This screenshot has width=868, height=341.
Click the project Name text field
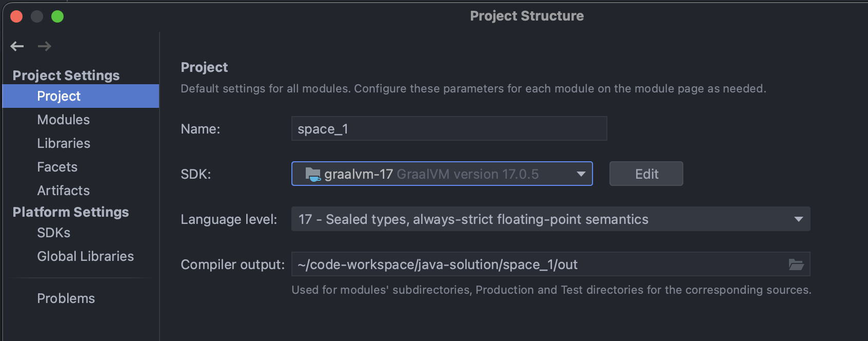(449, 129)
